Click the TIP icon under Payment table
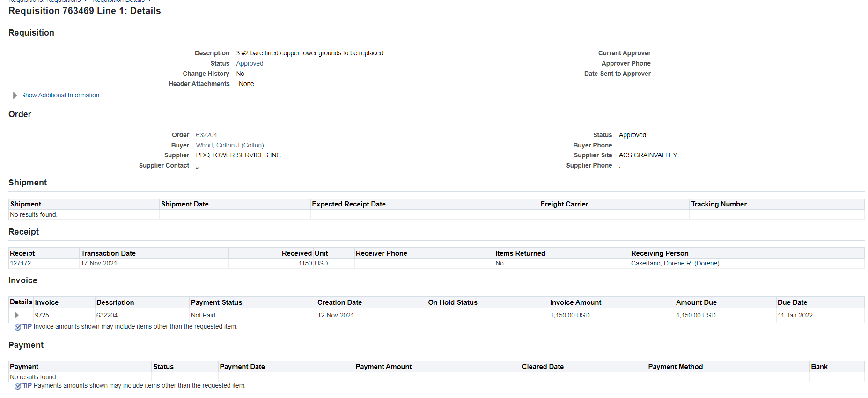The width and height of the screenshot is (868, 398). 18,386
